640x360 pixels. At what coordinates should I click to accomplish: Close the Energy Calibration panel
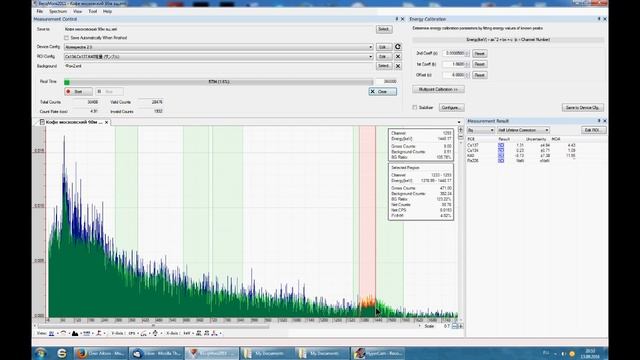click(x=604, y=19)
